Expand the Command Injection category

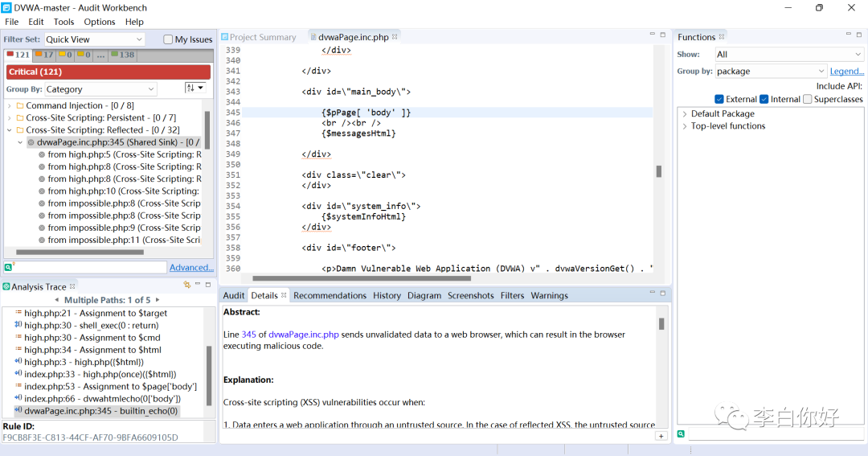click(x=10, y=105)
